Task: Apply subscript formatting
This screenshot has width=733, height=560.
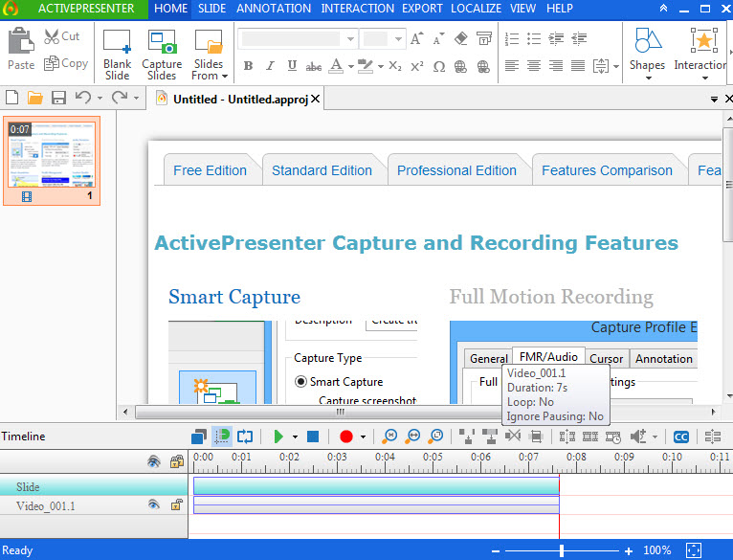Action: pos(395,66)
